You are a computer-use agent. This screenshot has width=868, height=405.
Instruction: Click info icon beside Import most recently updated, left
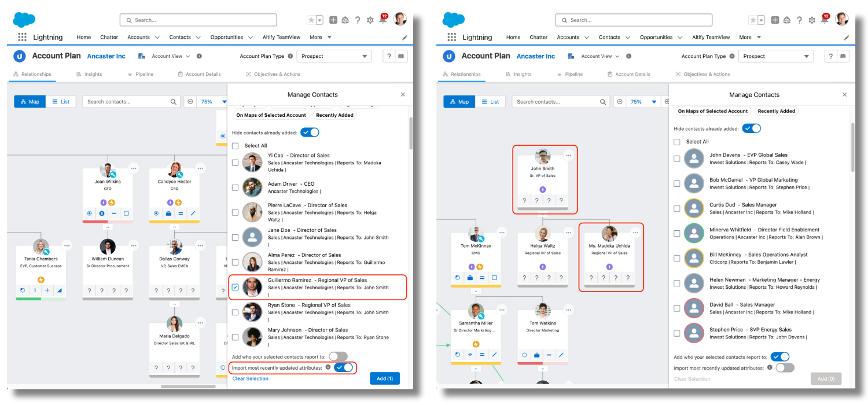click(328, 367)
